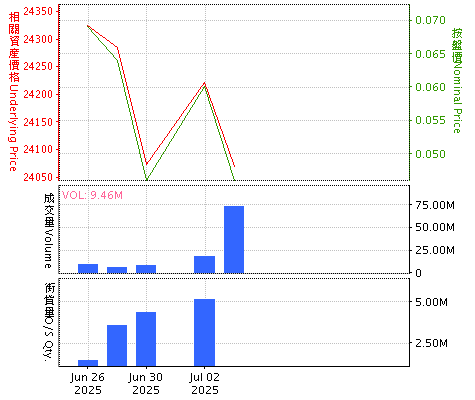475x400 pixels.
Task: Click the Jun 26 volume bar
Action: click(x=88, y=269)
